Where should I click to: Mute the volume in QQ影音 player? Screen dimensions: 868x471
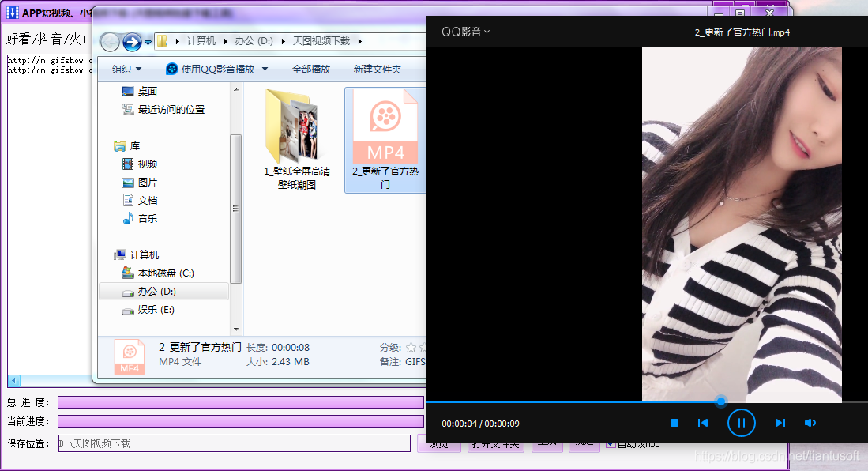(x=810, y=423)
